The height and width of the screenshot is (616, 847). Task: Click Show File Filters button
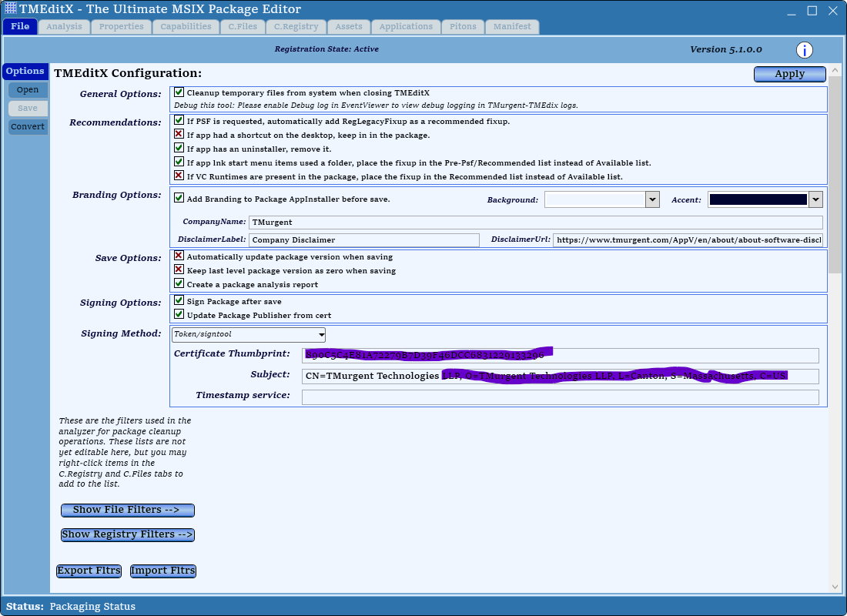pos(128,510)
